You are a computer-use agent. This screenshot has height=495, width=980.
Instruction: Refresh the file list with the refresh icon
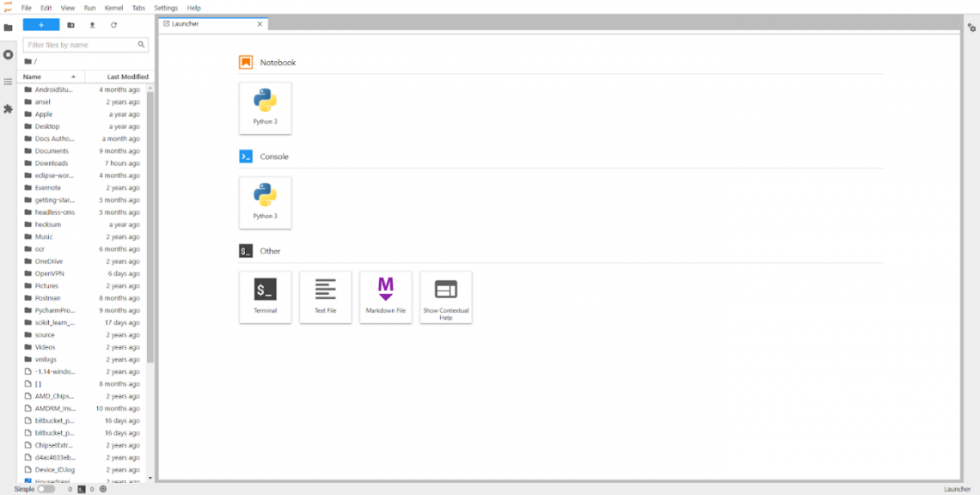(x=113, y=25)
